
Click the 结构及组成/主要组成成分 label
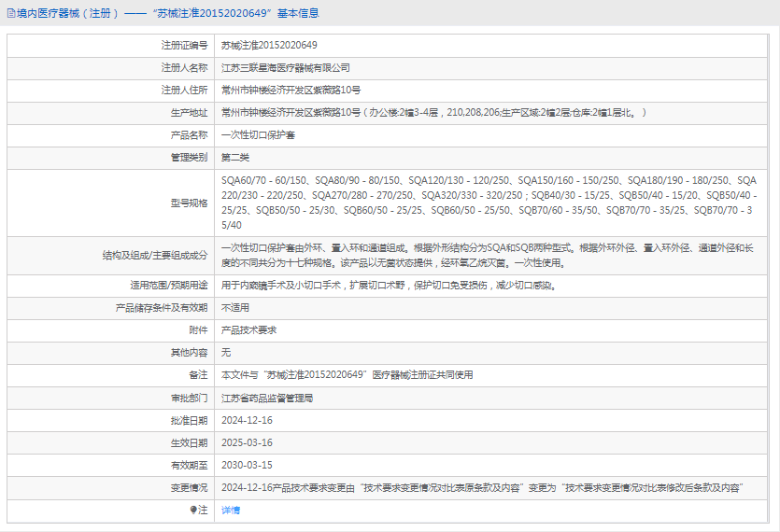pyautogui.click(x=155, y=255)
